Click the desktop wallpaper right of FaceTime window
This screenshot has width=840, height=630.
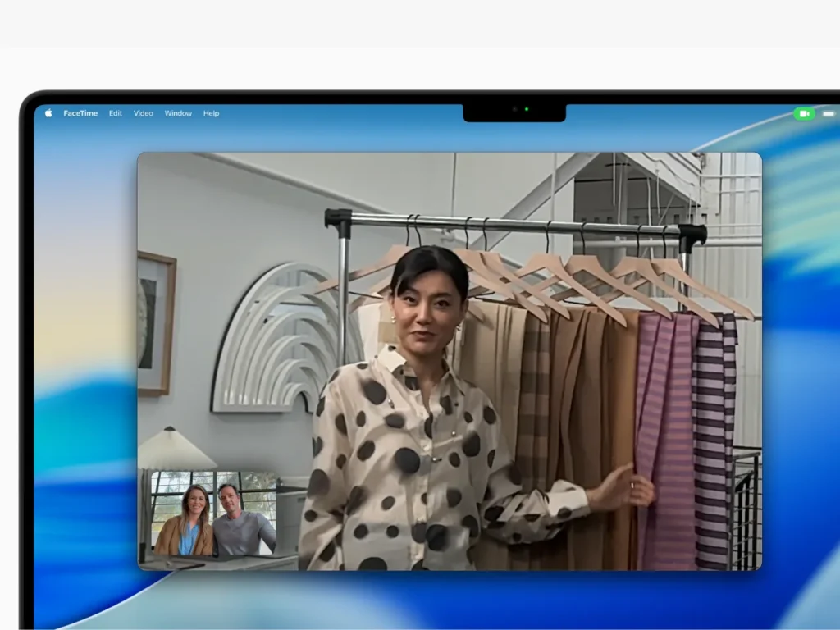pos(800,369)
